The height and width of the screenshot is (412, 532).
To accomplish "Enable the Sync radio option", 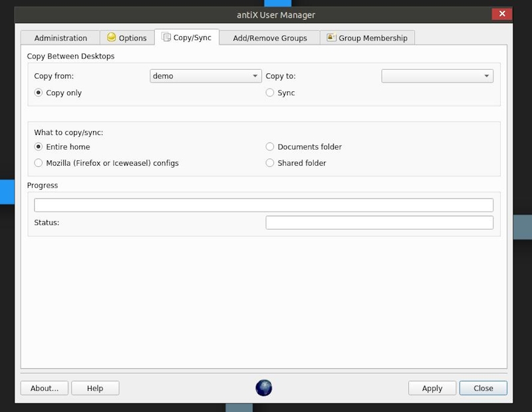I will click(270, 93).
